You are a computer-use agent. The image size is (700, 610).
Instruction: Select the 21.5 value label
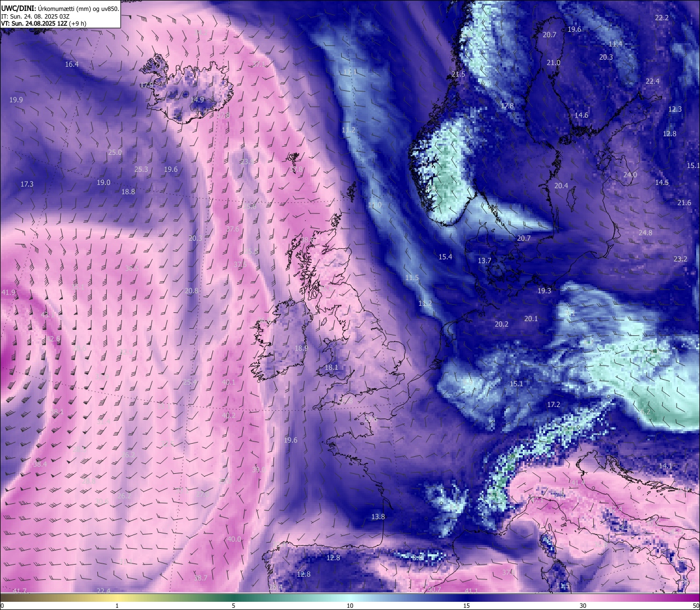(x=458, y=74)
